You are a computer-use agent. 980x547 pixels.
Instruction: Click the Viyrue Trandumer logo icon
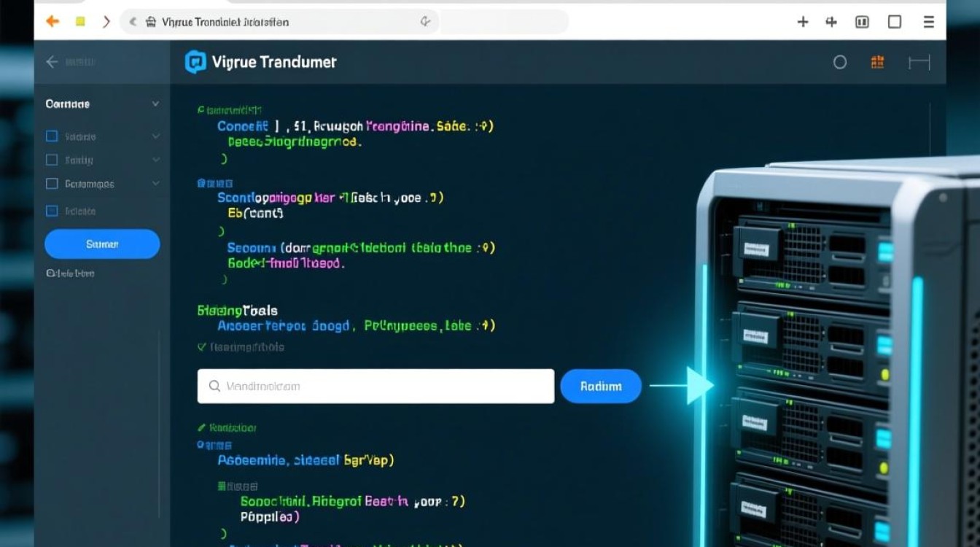point(195,62)
